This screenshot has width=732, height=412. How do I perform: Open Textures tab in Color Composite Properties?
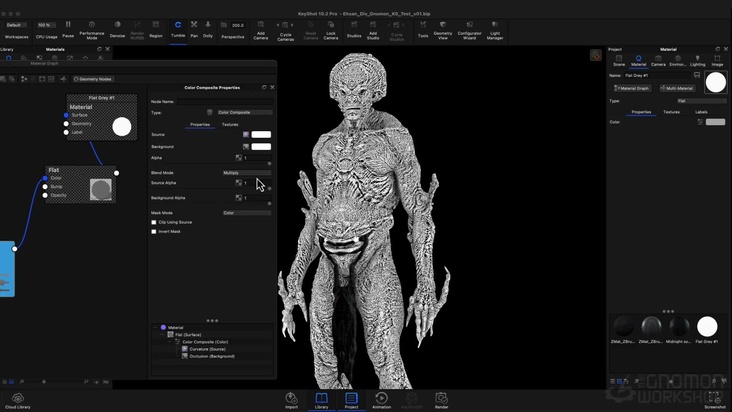click(230, 125)
